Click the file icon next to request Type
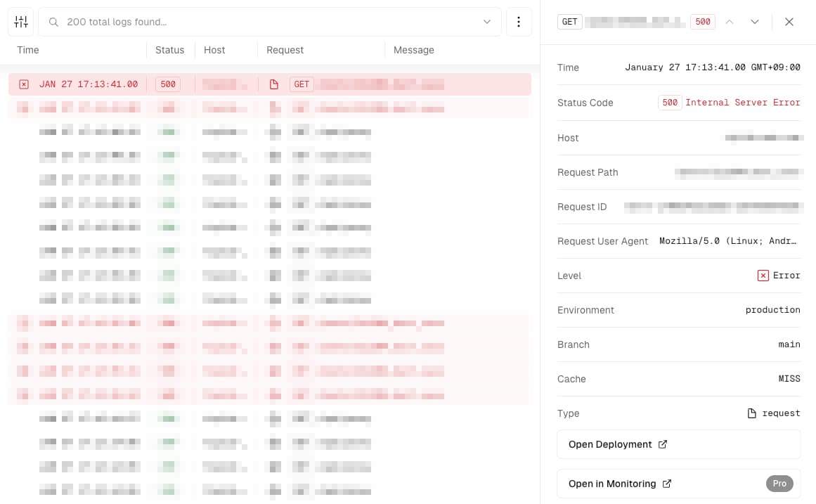The width and height of the screenshot is (816, 504). coord(751,413)
